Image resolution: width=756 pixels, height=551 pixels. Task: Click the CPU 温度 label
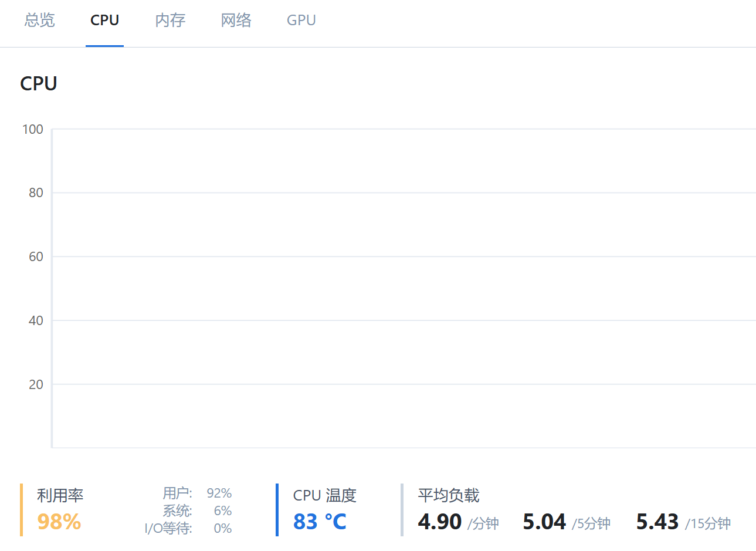(x=324, y=496)
